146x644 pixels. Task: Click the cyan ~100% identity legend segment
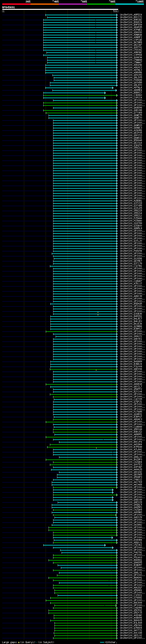tap(130, 4)
